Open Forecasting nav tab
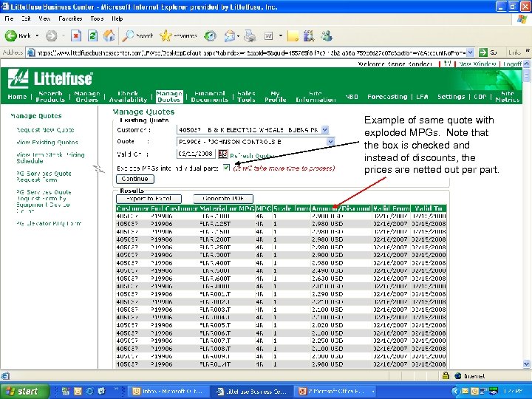This screenshot has height=399, width=532. coord(387,97)
